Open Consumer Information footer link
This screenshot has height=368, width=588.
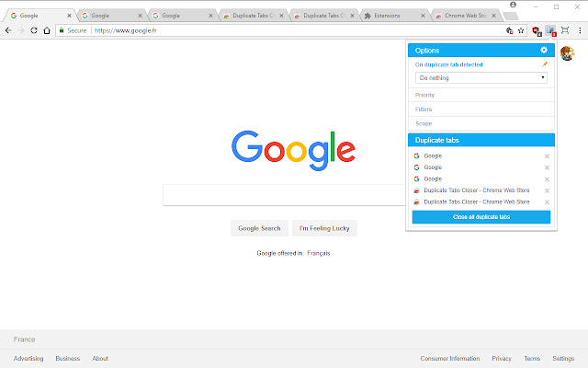[450, 358]
